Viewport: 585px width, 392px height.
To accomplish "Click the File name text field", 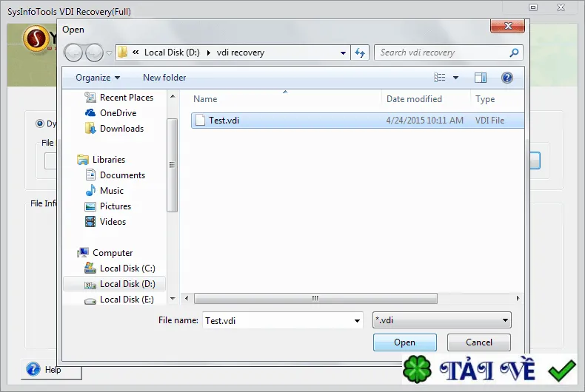I will (x=278, y=320).
